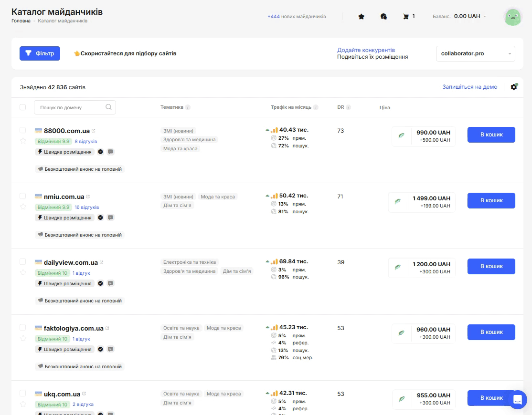
Task: Click Запишіться на демо link
Action: [x=469, y=87]
